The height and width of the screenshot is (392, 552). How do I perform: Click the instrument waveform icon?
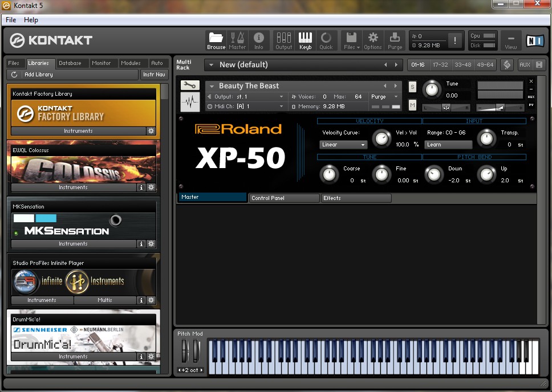(x=190, y=102)
